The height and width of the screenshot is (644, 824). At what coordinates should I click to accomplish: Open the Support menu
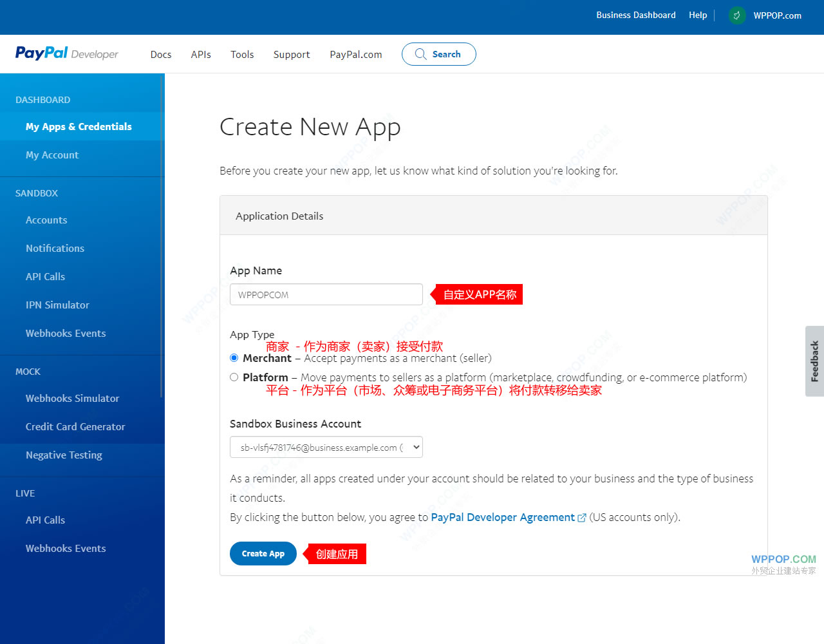(x=292, y=55)
